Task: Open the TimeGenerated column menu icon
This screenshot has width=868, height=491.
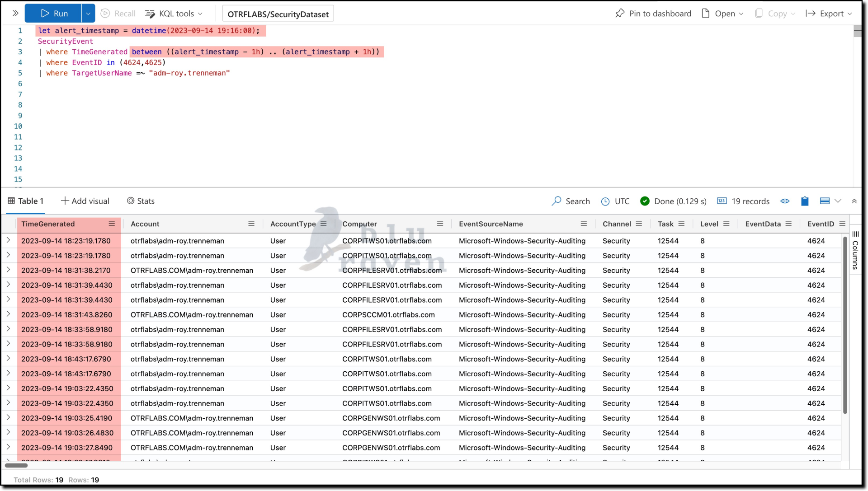Action: 112,224
